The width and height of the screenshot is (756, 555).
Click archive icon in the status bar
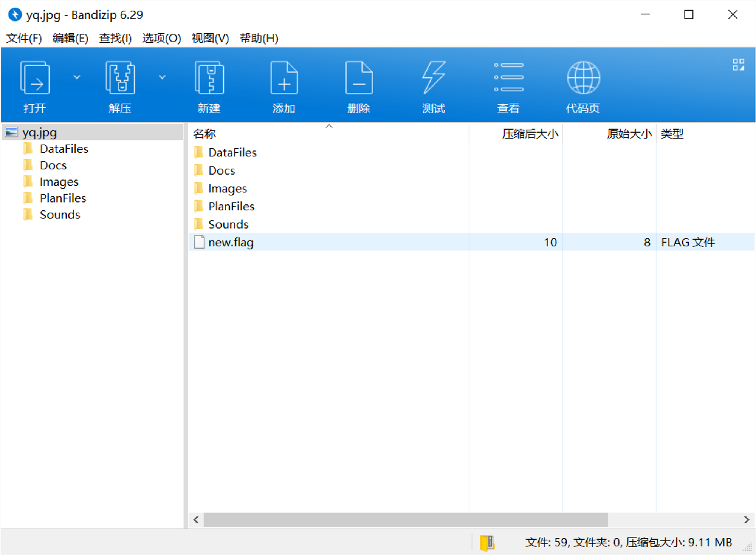pyautogui.click(x=487, y=543)
